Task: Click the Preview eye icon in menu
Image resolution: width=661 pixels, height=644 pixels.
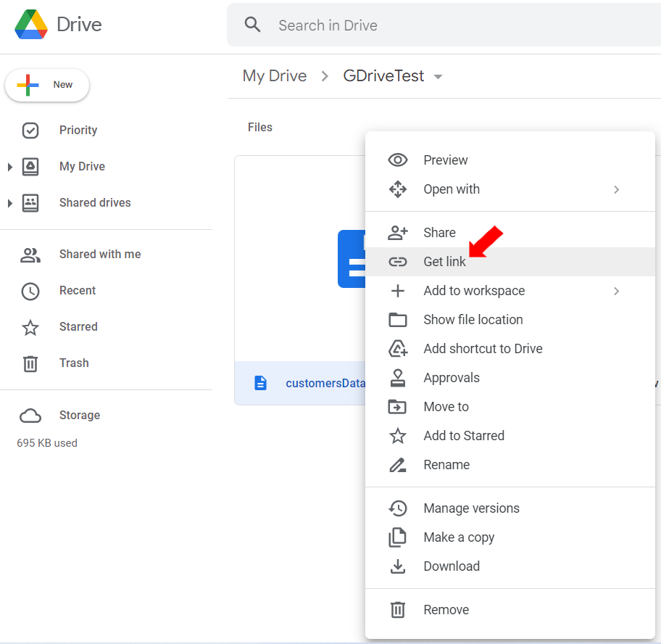Action: (x=398, y=160)
